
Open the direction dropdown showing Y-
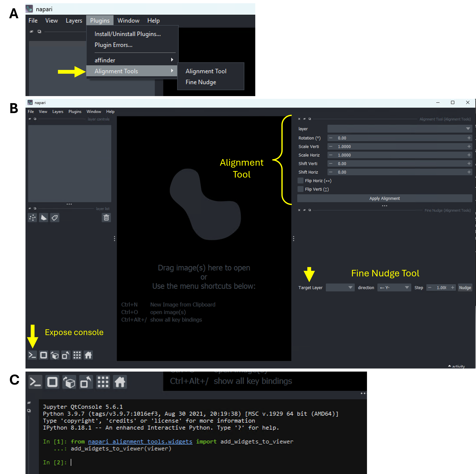click(394, 288)
